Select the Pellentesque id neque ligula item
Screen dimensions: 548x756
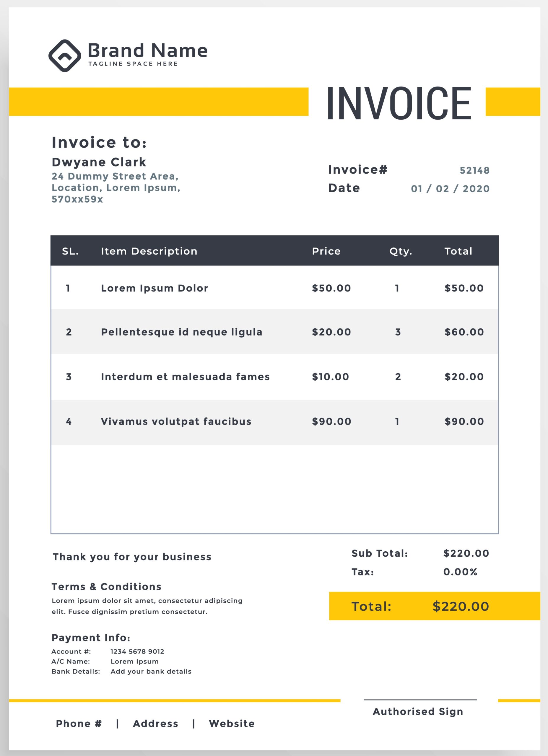(x=181, y=332)
